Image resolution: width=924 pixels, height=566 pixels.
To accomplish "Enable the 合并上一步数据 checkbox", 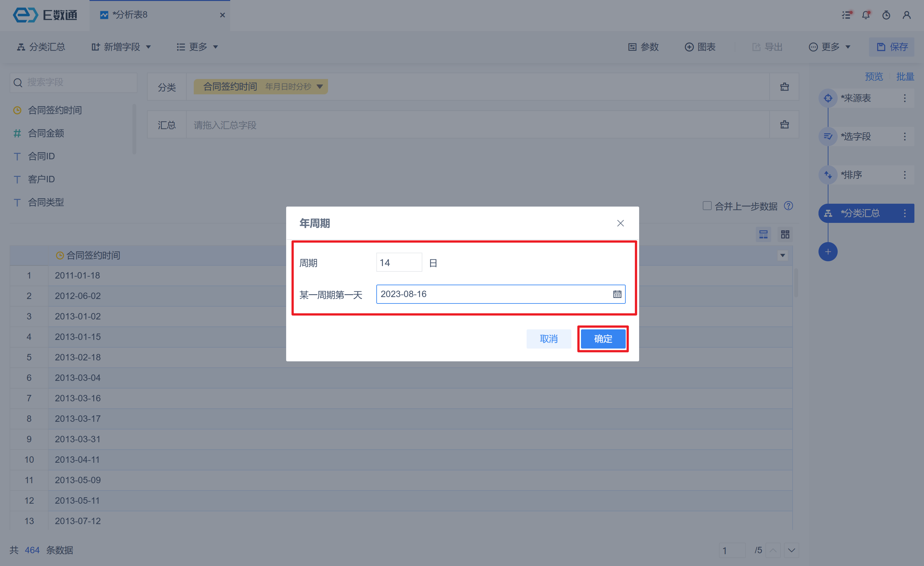I will [x=707, y=206].
